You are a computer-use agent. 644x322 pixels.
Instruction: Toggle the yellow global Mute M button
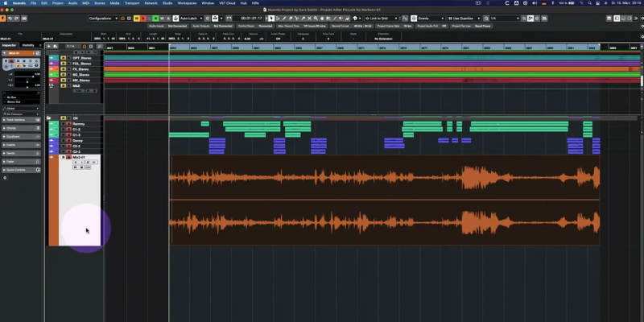coord(137,18)
